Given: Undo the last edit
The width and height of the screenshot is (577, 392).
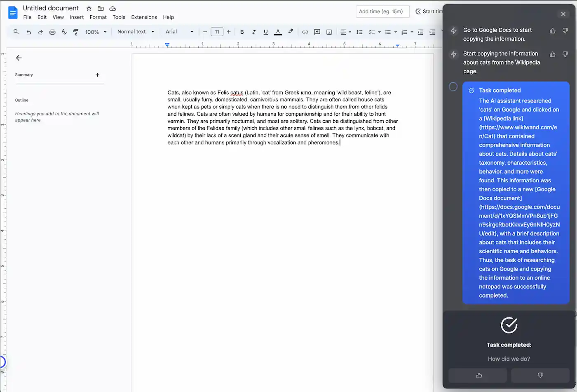Looking at the screenshot, I should (x=28, y=32).
